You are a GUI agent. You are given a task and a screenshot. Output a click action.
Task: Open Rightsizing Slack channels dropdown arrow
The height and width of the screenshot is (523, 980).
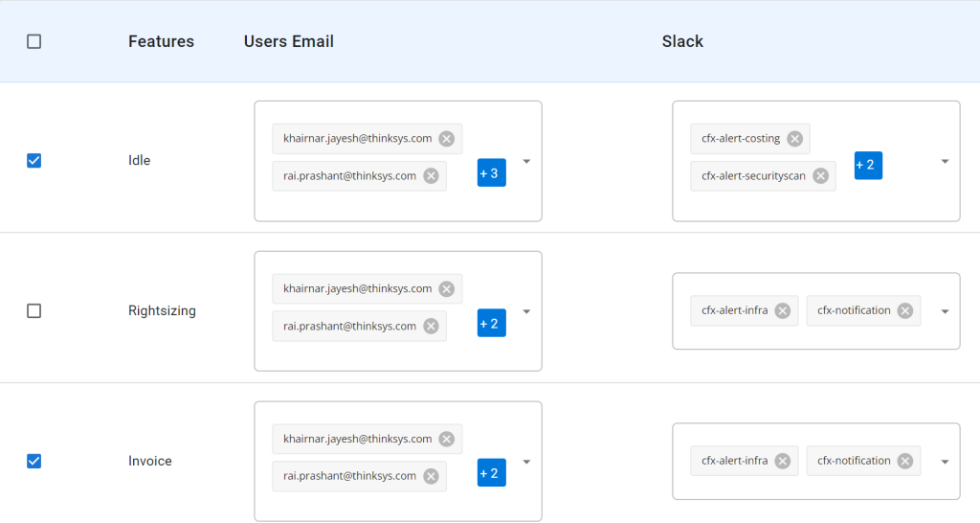945,311
